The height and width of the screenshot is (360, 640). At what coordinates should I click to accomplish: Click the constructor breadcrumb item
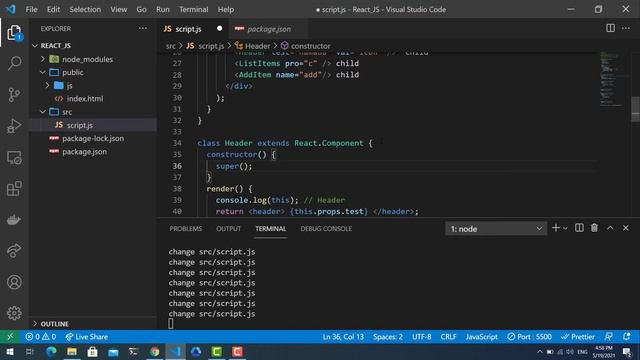[306, 46]
